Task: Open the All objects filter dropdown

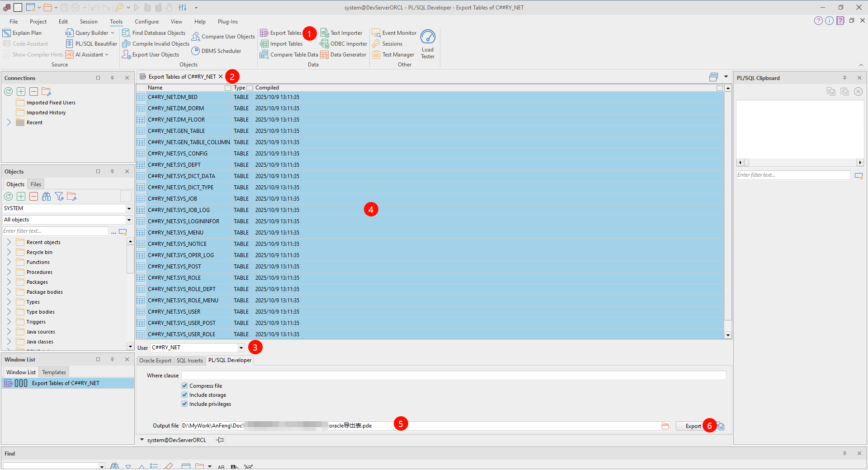Action: click(x=129, y=220)
